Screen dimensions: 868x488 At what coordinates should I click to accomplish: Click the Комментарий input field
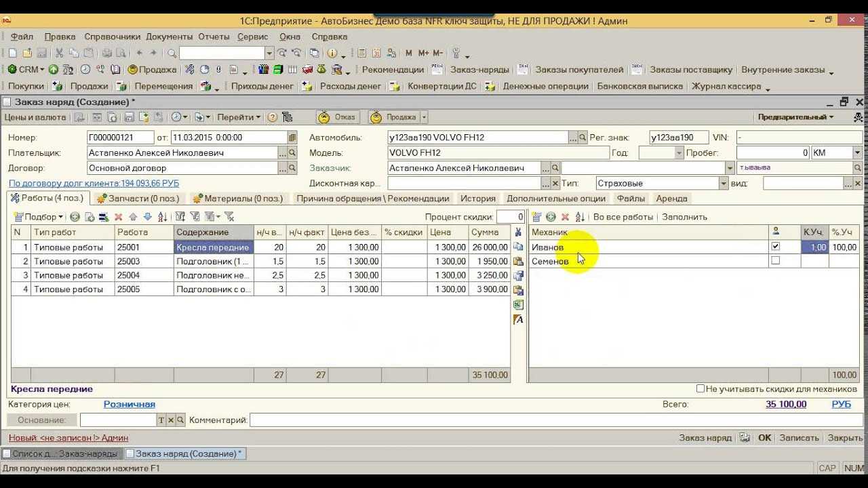tap(557, 420)
